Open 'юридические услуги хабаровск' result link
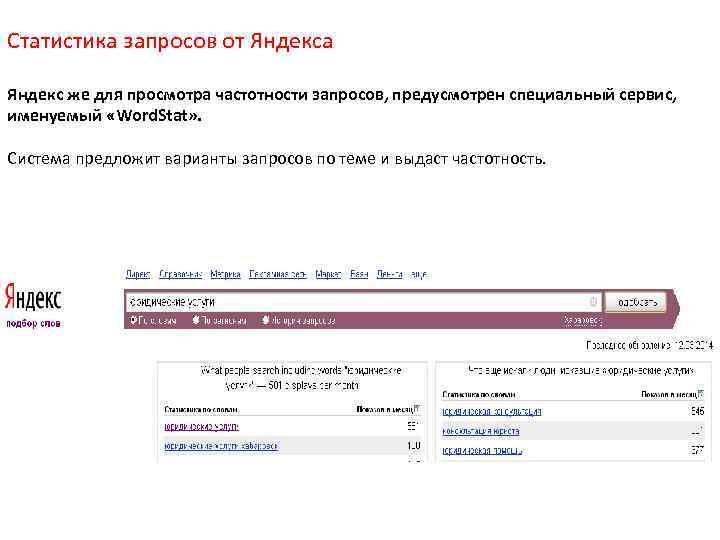This screenshot has height=540, width=720. point(221,446)
